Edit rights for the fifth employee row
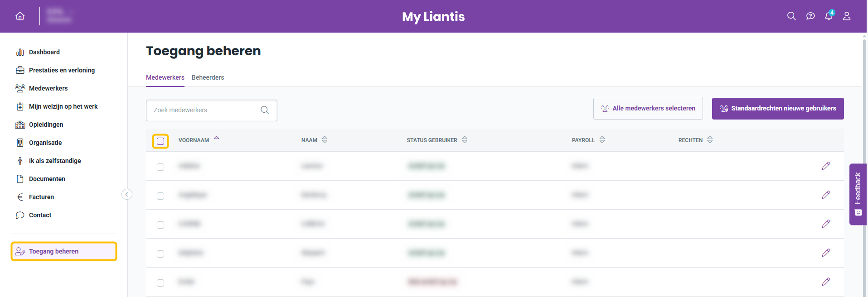 tap(826, 282)
